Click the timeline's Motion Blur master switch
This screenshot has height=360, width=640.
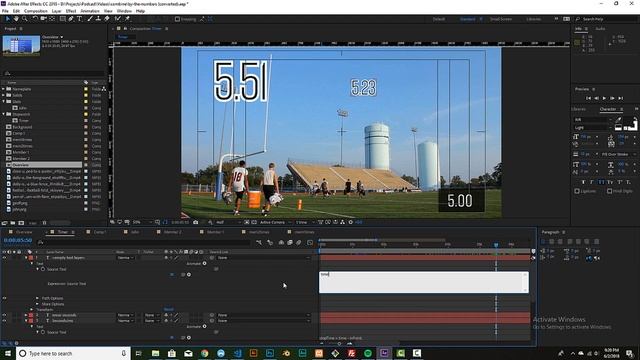(x=299, y=242)
